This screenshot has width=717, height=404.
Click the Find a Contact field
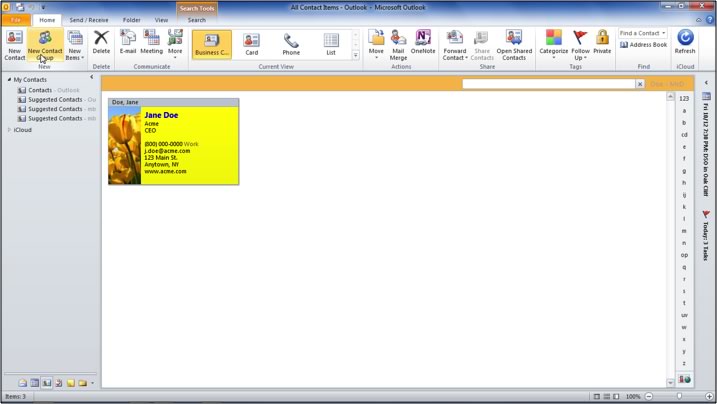[x=642, y=33]
